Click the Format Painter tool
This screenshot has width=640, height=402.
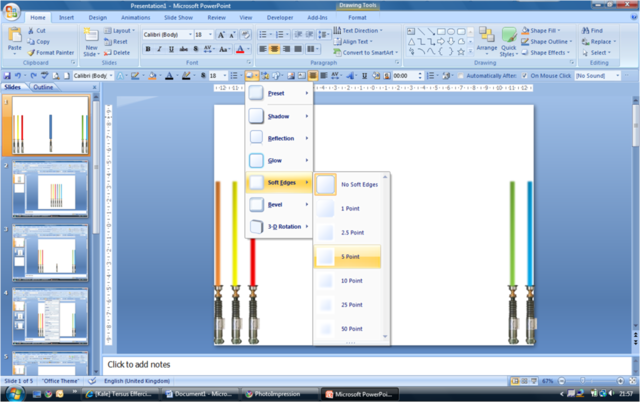click(x=54, y=53)
